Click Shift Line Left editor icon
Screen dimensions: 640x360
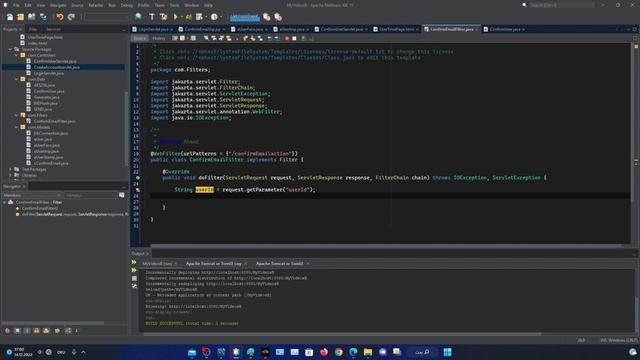pyautogui.click(x=269, y=38)
